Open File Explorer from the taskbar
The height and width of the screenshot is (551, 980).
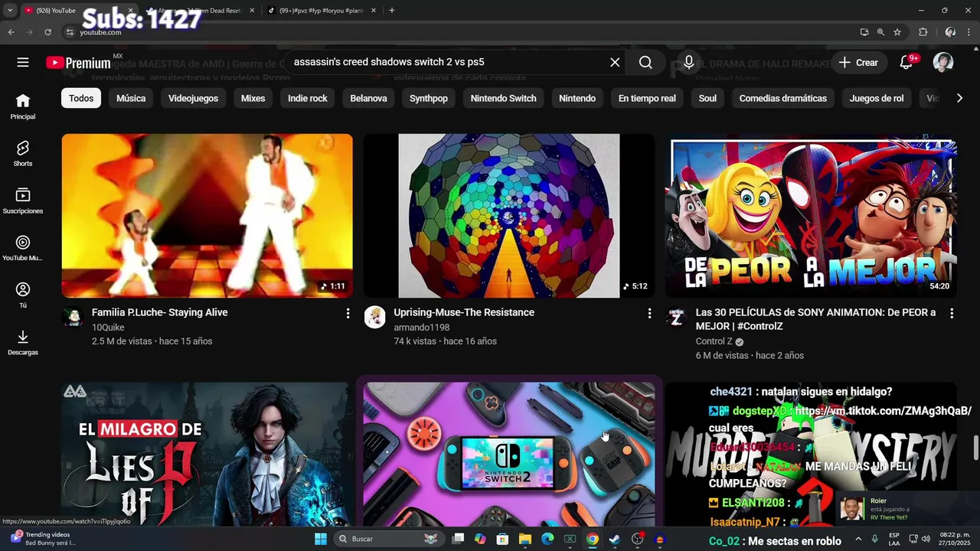(525, 539)
